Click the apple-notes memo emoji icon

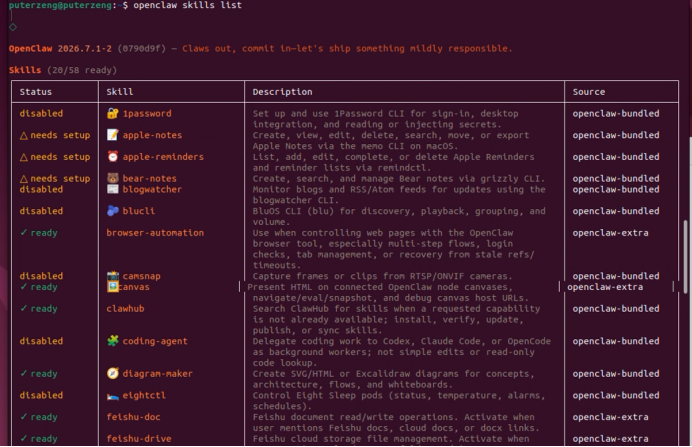coord(113,135)
